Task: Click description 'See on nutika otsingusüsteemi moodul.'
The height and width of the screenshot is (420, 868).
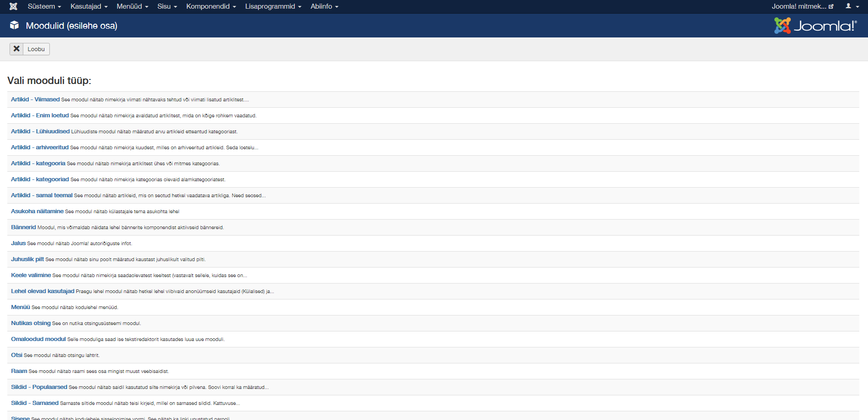Action: [96, 324]
